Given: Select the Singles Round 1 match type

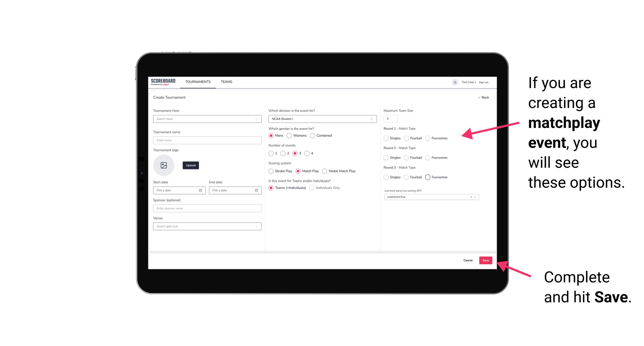Looking at the screenshot, I should click(x=386, y=138).
